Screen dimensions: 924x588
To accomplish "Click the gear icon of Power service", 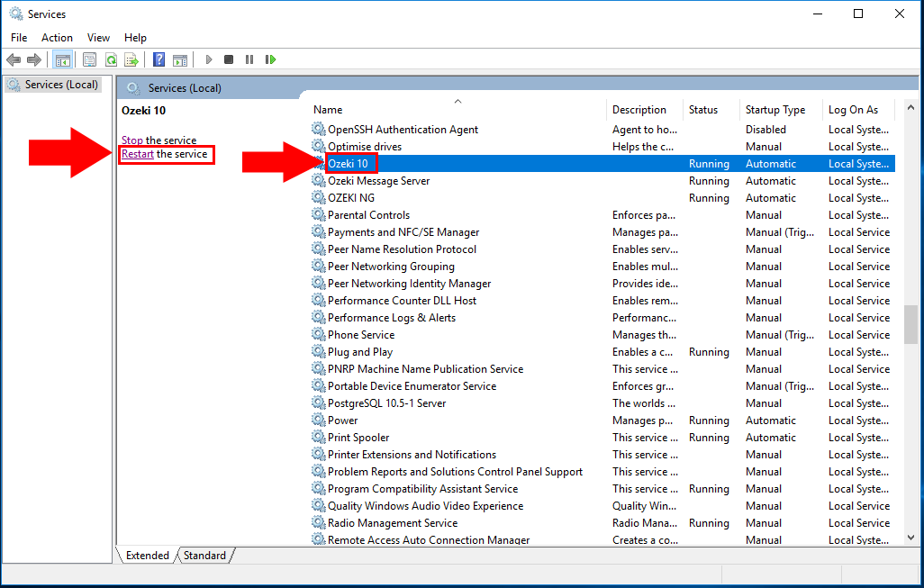I will pyautogui.click(x=319, y=419).
